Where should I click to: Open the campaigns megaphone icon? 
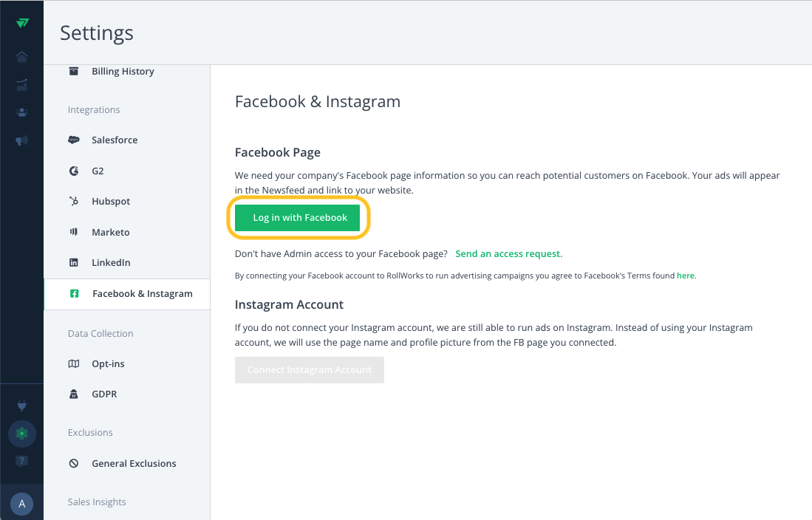pyautogui.click(x=21, y=140)
